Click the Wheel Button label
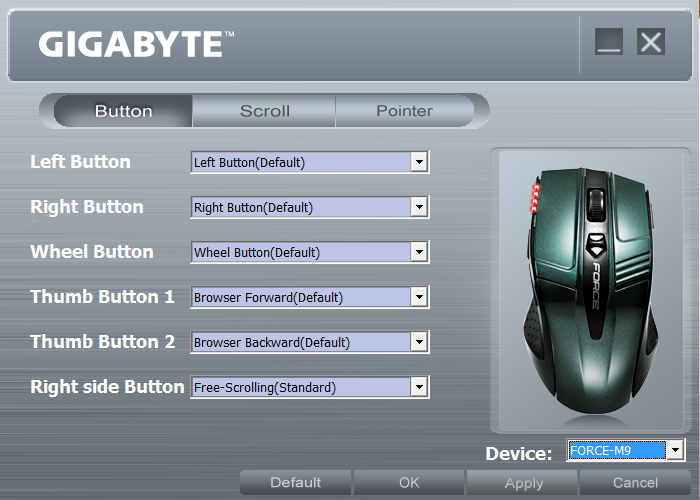The width and height of the screenshot is (700, 500). pos(92,252)
